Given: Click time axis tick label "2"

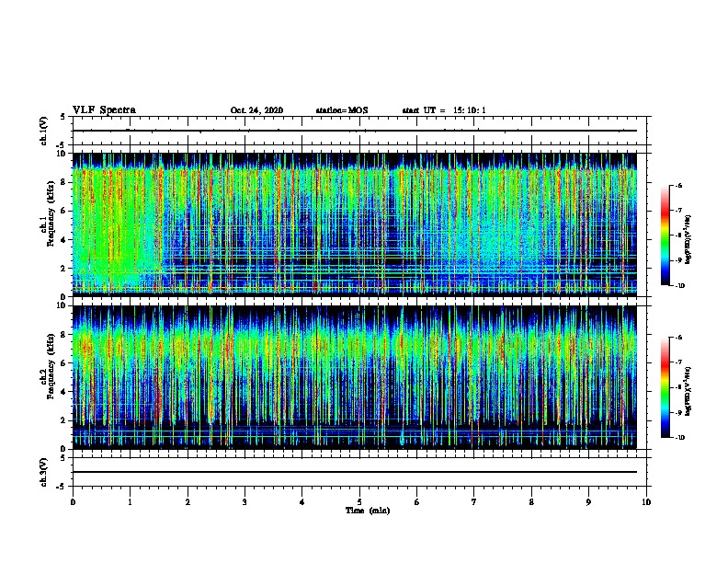Looking at the screenshot, I should coord(188,502).
